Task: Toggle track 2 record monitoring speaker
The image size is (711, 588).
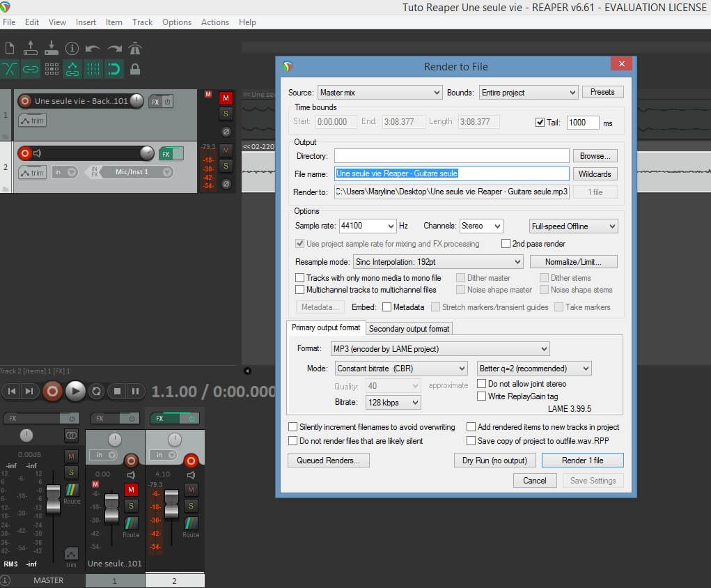Action: point(38,153)
